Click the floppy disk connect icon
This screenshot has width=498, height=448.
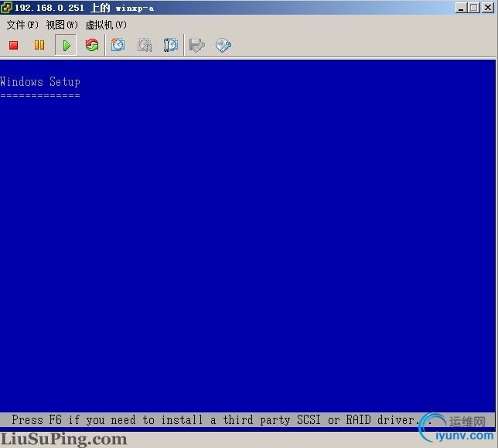point(197,45)
